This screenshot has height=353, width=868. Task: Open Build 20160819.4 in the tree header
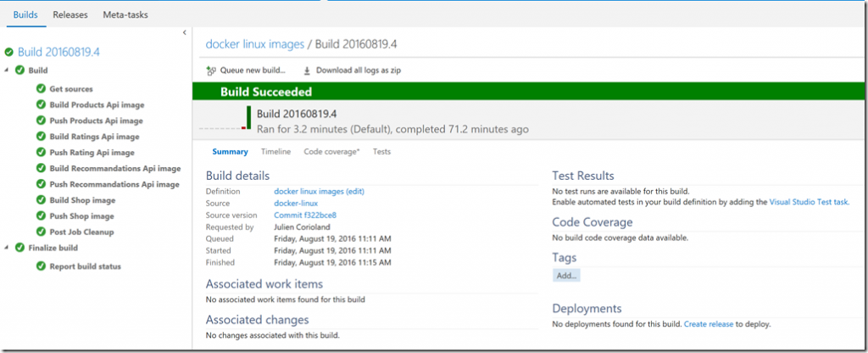[x=58, y=52]
